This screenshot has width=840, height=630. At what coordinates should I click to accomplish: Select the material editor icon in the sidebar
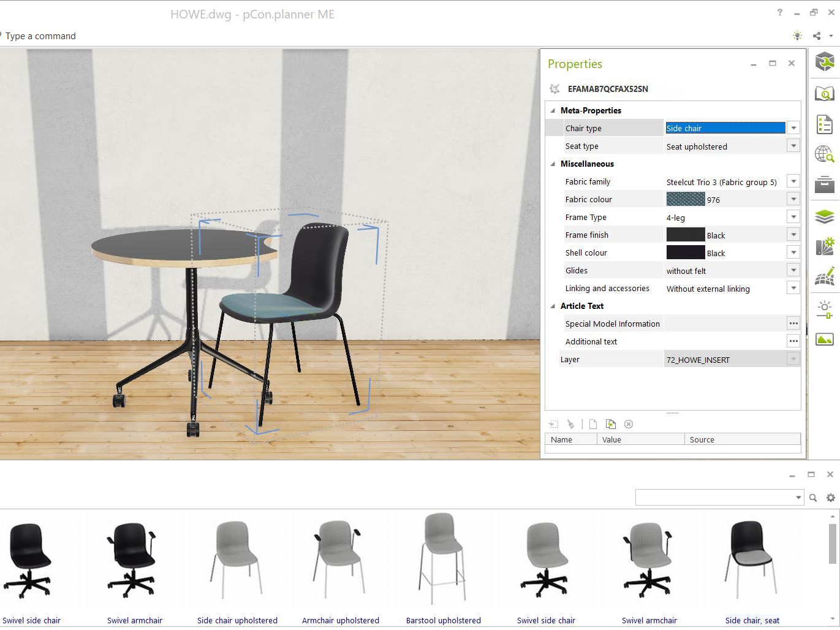[825, 248]
